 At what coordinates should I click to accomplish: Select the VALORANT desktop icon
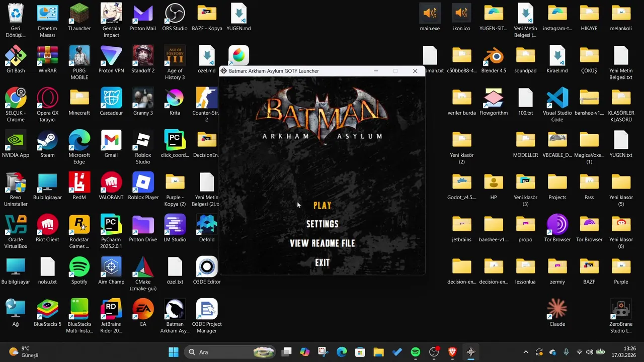pyautogui.click(x=111, y=187)
